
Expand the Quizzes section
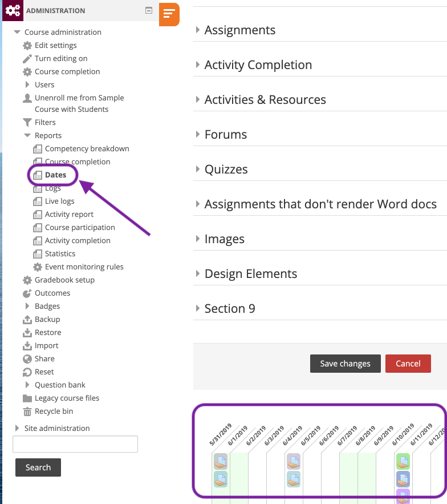(x=198, y=169)
